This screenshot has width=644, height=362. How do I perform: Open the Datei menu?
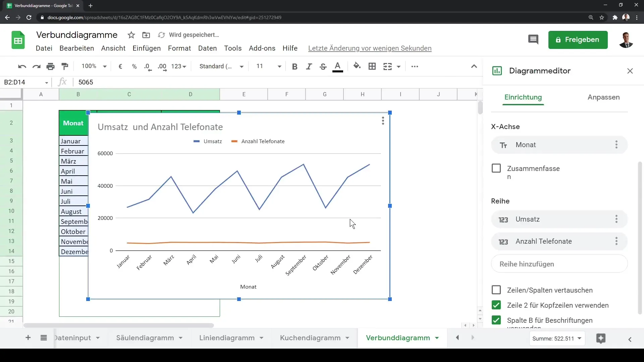click(x=44, y=48)
